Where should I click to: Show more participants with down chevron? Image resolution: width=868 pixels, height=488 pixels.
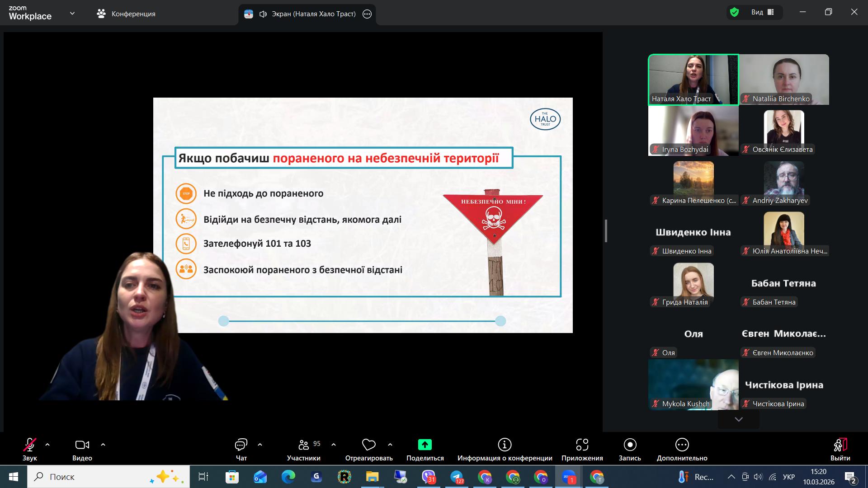tap(739, 419)
